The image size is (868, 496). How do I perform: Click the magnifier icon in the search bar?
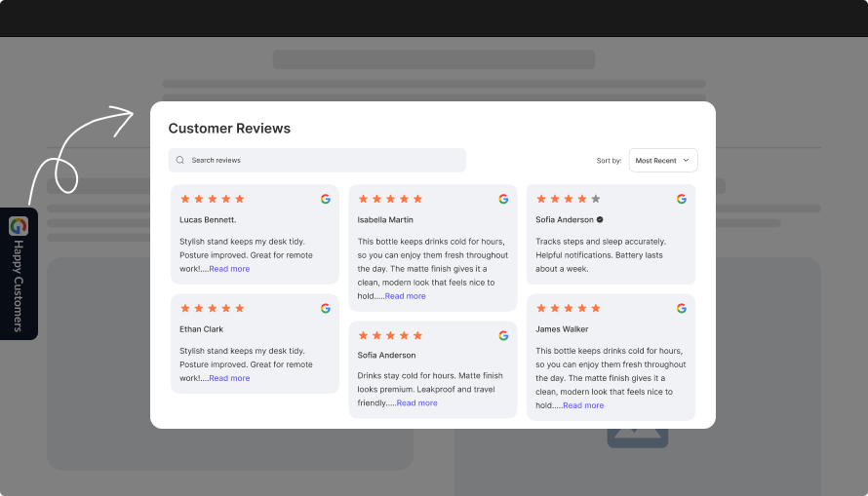[x=180, y=160]
